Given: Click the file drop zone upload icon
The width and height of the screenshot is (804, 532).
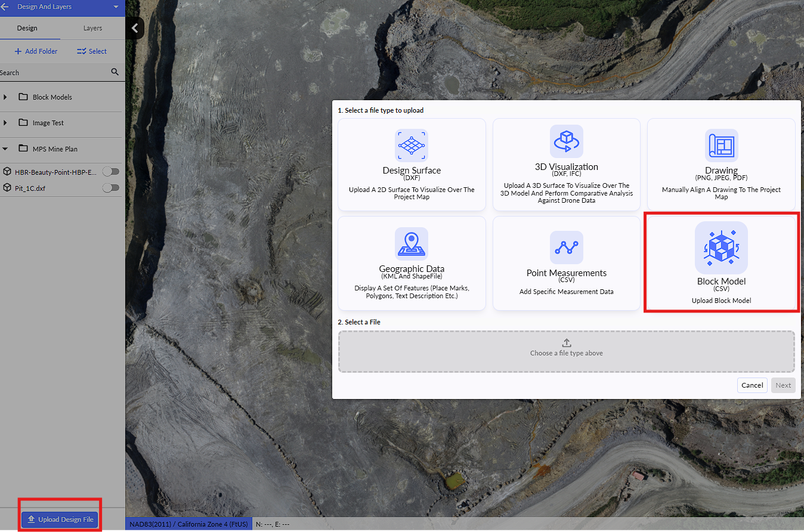Looking at the screenshot, I should coord(567,343).
